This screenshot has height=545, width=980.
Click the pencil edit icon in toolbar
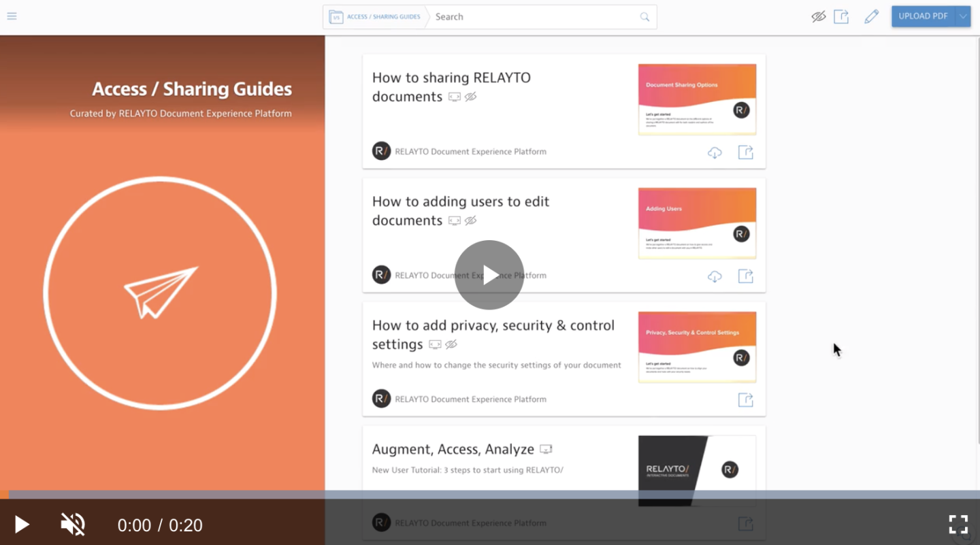point(871,17)
